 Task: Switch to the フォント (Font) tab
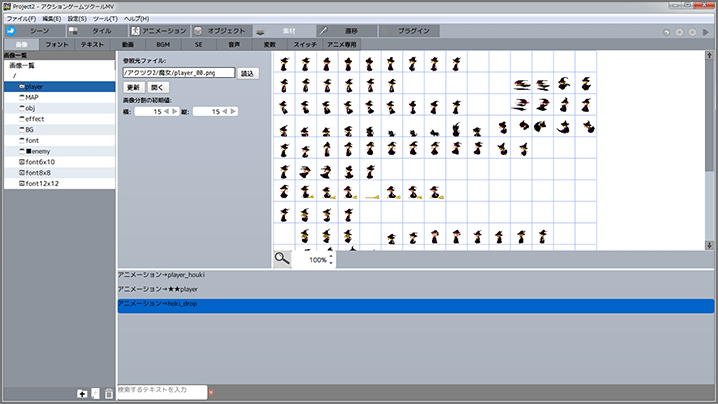(x=57, y=45)
